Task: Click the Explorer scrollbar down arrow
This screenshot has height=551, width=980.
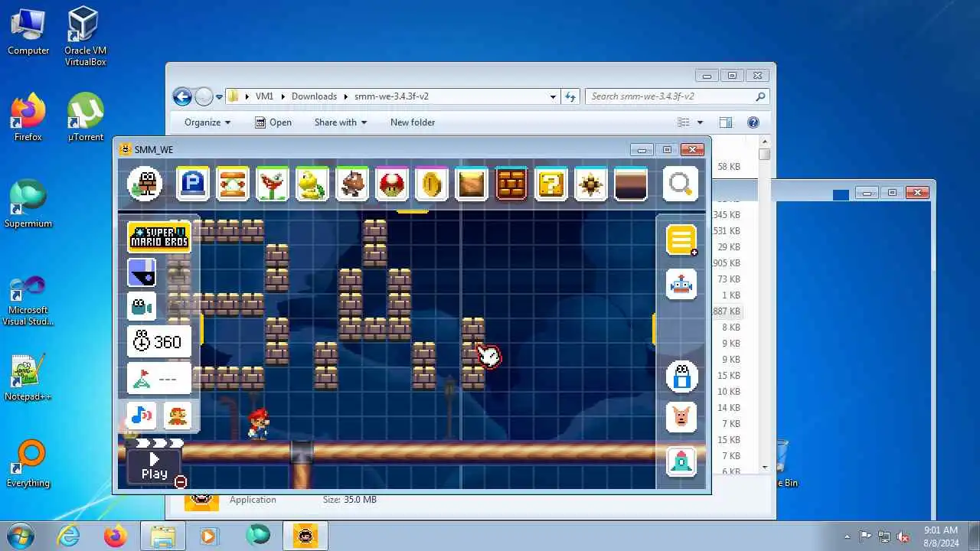Action: (765, 468)
